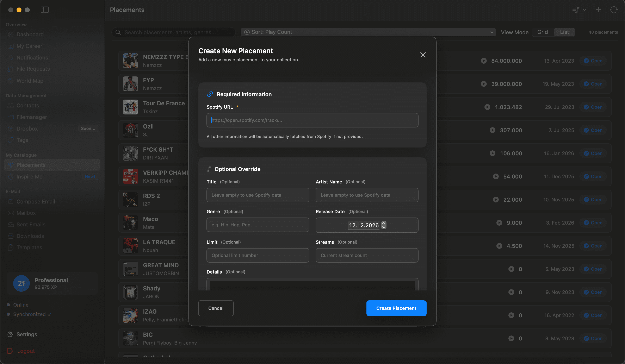Screen dimensions: 625x364
Task: Open the chevron dropdown beside the playlist icon
Action: pyautogui.click(x=584, y=10)
